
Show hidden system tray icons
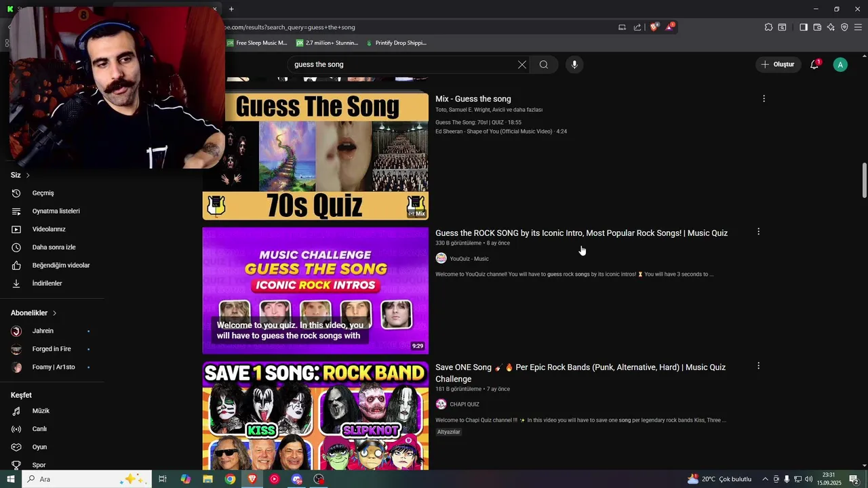pyautogui.click(x=765, y=479)
